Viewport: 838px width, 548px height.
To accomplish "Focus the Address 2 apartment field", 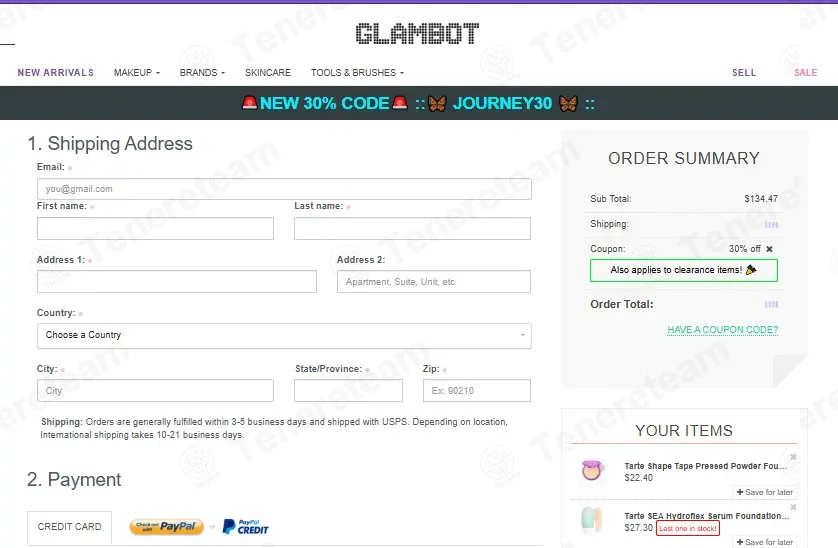I will coord(434,282).
